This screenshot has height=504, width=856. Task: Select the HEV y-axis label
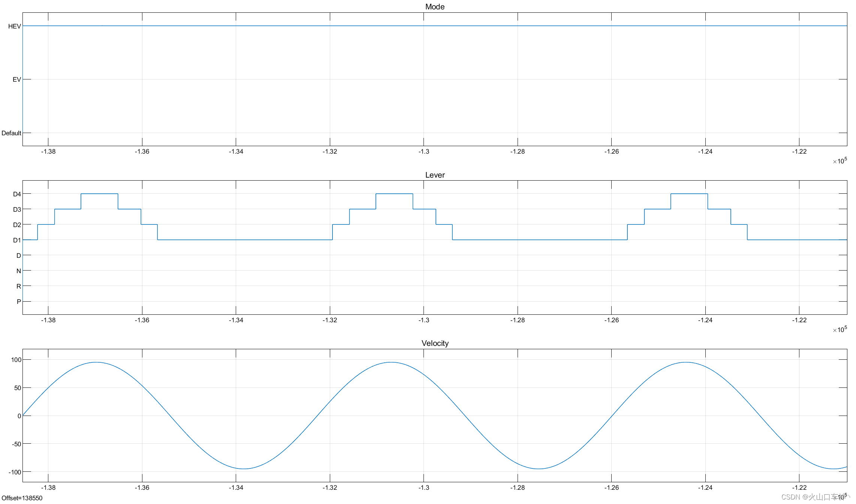coord(15,26)
